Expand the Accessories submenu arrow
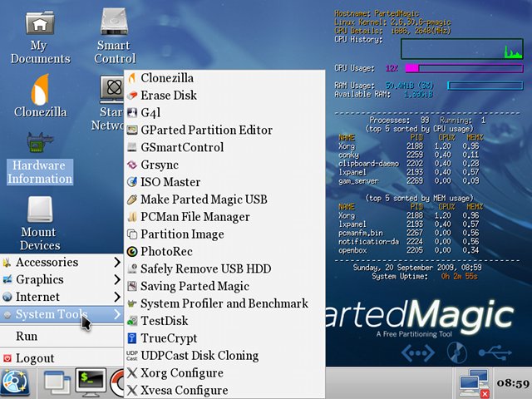 point(117,262)
